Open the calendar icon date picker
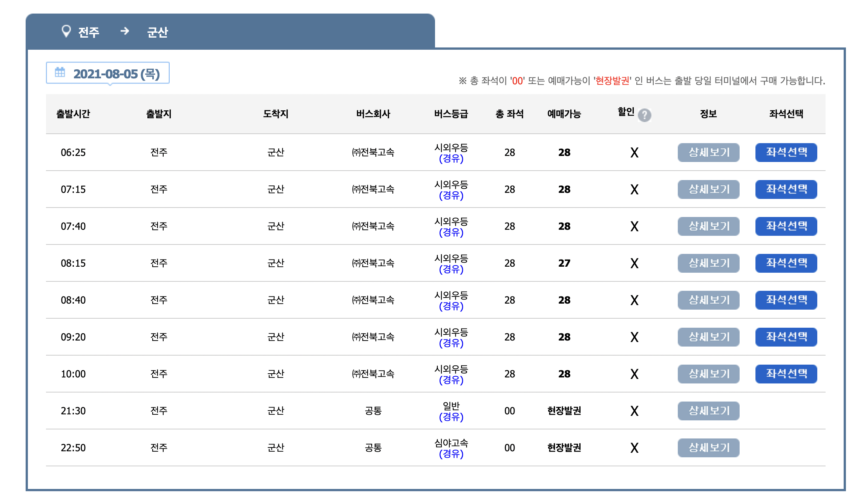This screenshot has height=504, width=861. pyautogui.click(x=60, y=72)
